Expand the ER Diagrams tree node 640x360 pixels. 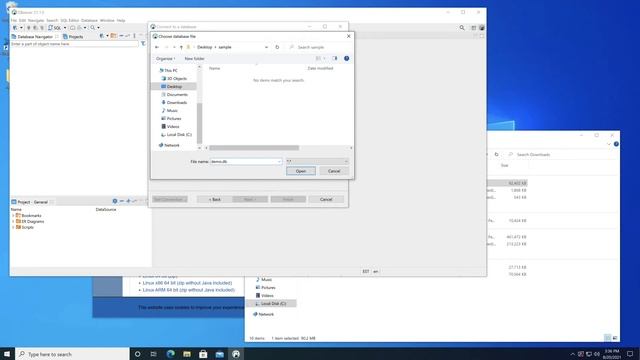13,221
